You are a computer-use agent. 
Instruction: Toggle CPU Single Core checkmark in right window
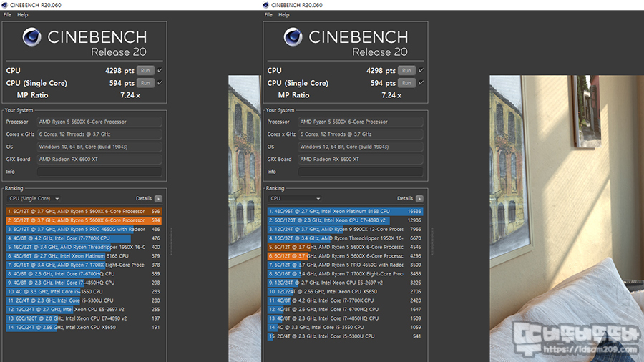421,82
